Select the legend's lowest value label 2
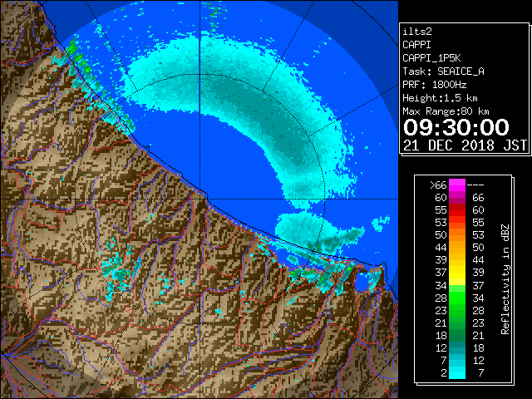Screen dimensions: 532x399 (x=443, y=373)
